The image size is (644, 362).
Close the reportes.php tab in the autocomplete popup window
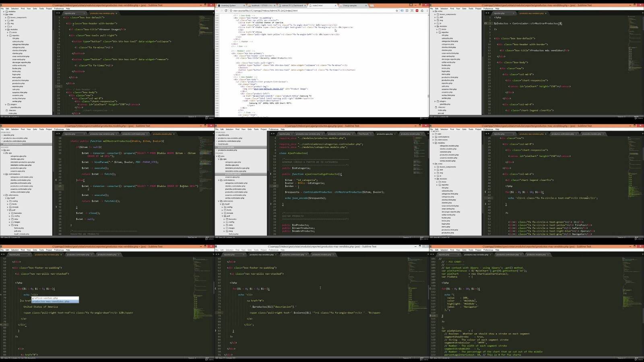tap(29, 254)
